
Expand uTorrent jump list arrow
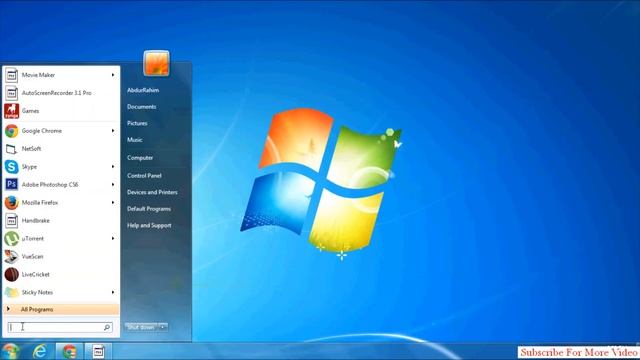(113, 239)
